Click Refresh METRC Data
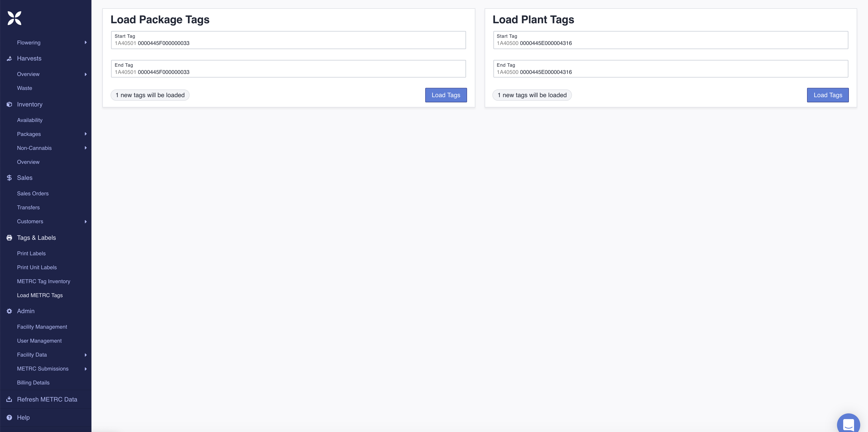Image resolution: width=868 pixels, height=432 pixels. pos(47,400)
